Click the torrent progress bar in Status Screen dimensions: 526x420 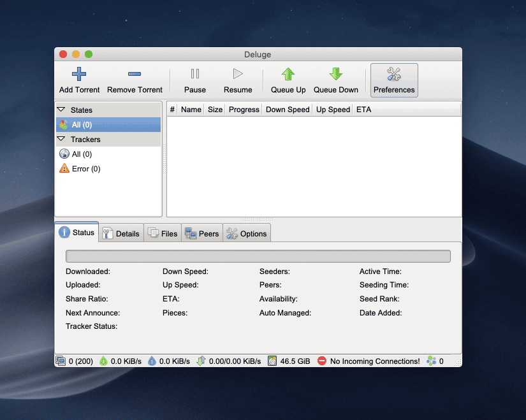(258, 256)
